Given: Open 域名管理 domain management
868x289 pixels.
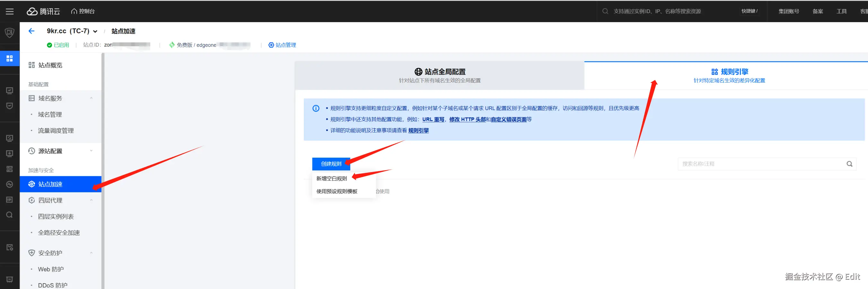Looking at the screenshot, I should (x=50, y=115).
